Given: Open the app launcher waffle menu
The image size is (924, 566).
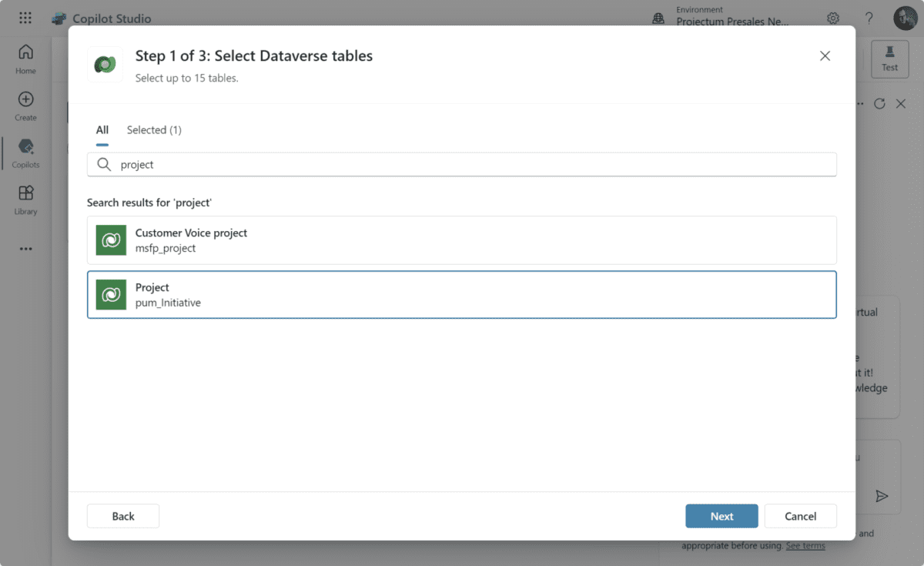Looking at the screenshot, I should coord(25,17).
